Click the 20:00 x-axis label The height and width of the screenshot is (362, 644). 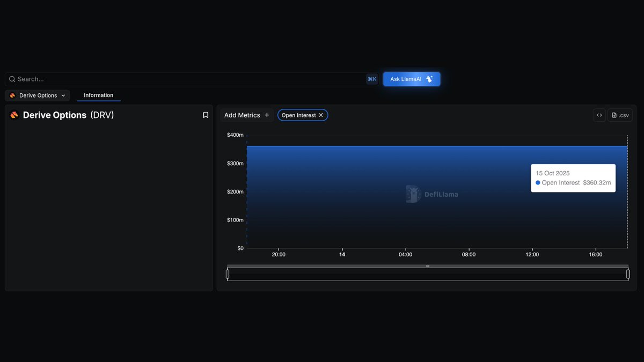point(279,255)
